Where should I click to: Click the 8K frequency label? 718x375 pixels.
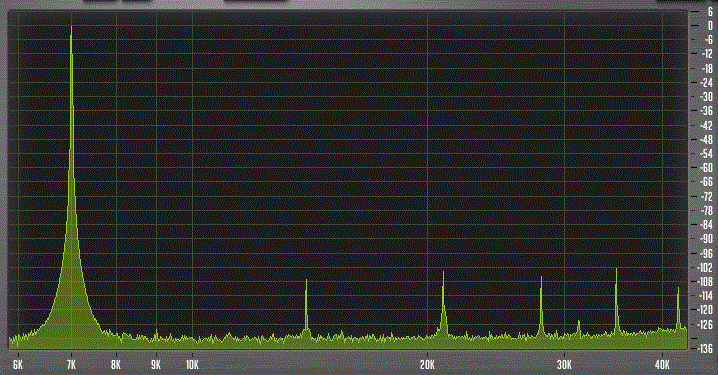coord(116,364)
